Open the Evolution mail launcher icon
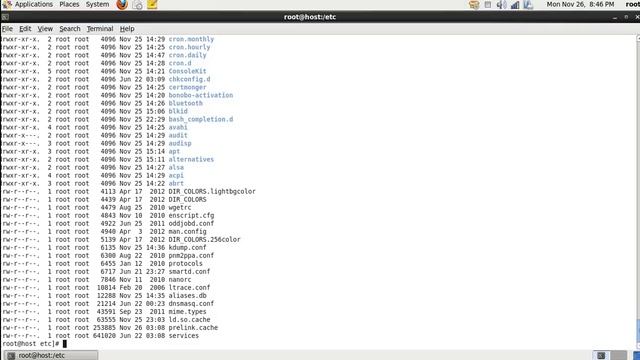This screenshot has width=640, height=360. pyautogui.click(x=137, y=5)
